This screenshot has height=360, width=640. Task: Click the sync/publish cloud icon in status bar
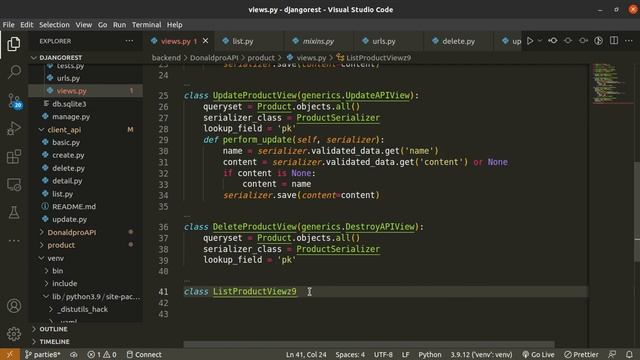click(x=73, y=354)
